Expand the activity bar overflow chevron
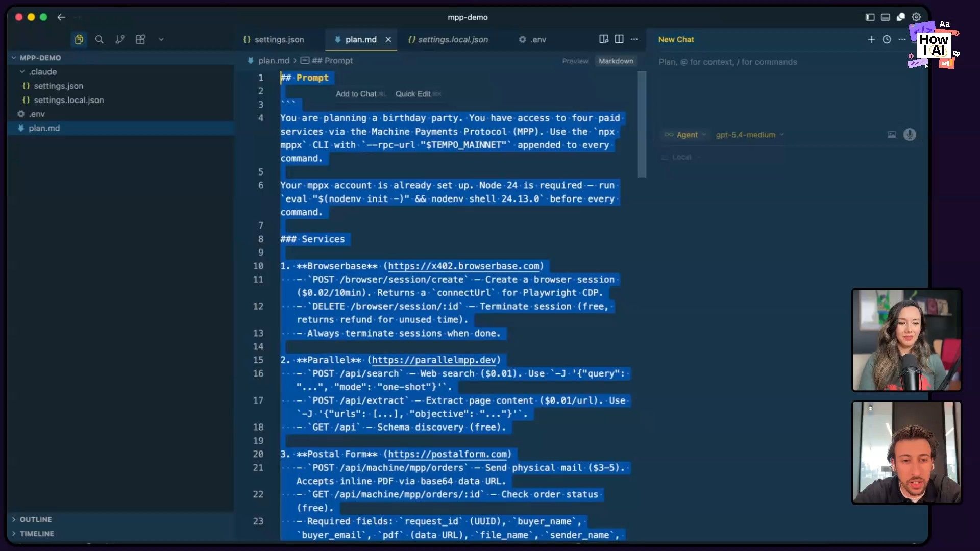Image resolution: width=980 pixels, height=551 pixels. [161, 39]
